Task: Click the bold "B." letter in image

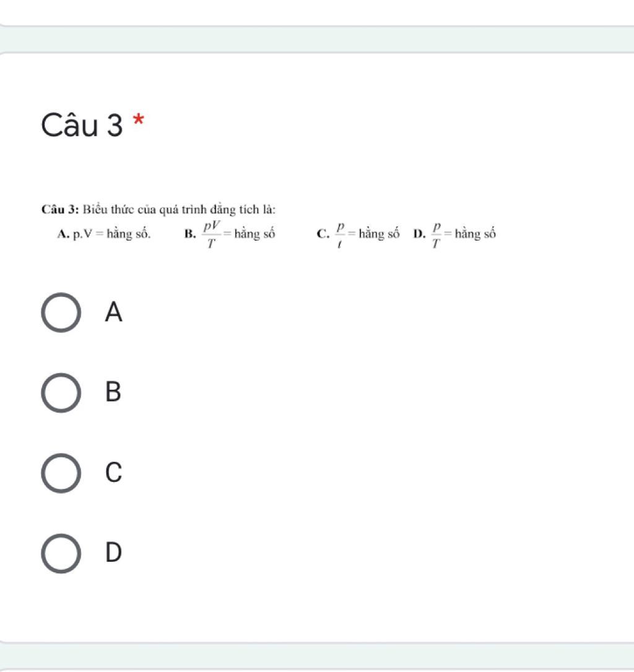Action: pos(190,233)
